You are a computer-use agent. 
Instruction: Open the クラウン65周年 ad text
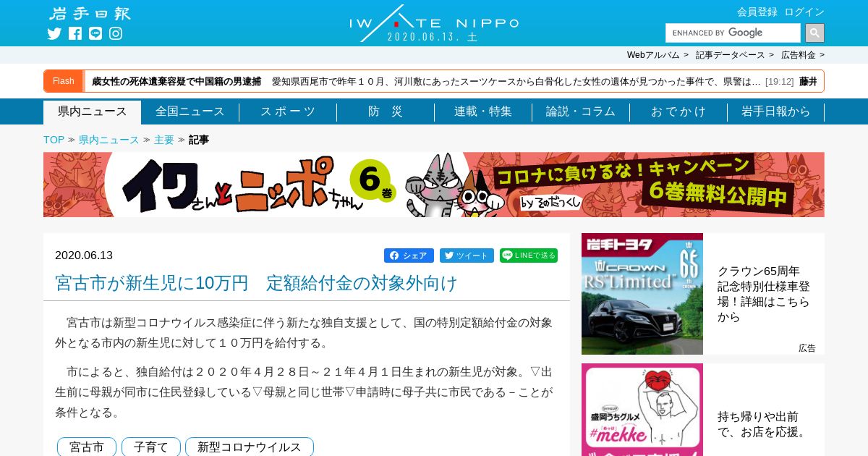764,294
